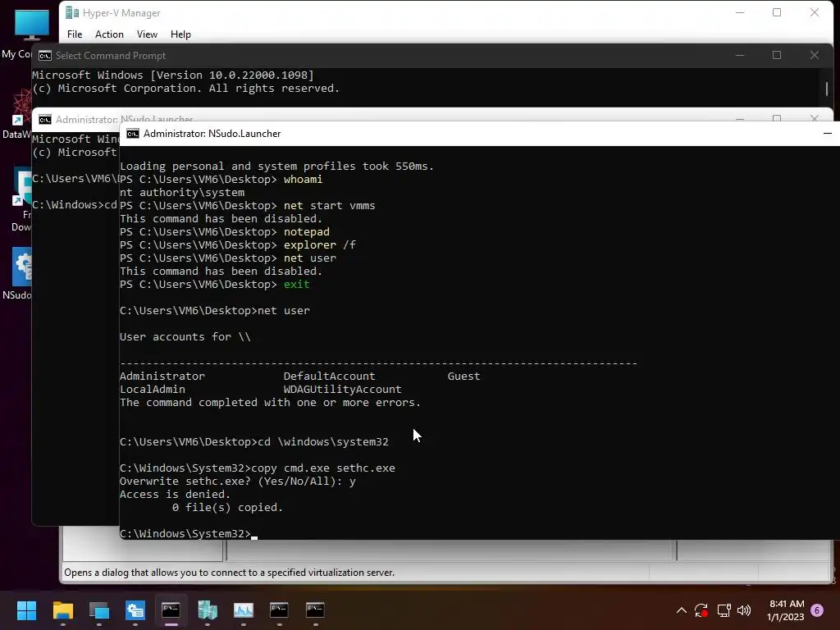
Task: Open the clock showing 8:41 AM
Action: point(786,610)
